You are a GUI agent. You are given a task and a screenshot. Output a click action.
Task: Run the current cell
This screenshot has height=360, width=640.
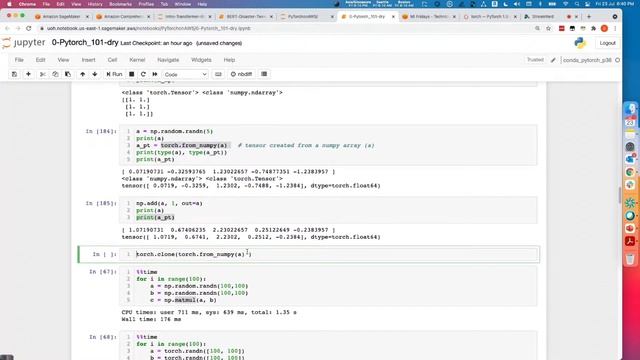click(x=114, y=74)
